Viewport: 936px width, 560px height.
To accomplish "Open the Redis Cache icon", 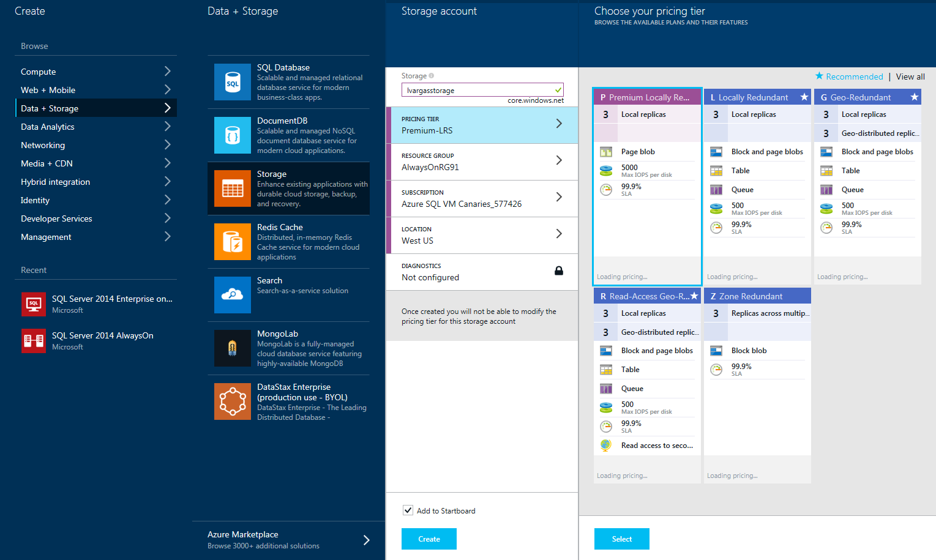I will pos(233,242).
